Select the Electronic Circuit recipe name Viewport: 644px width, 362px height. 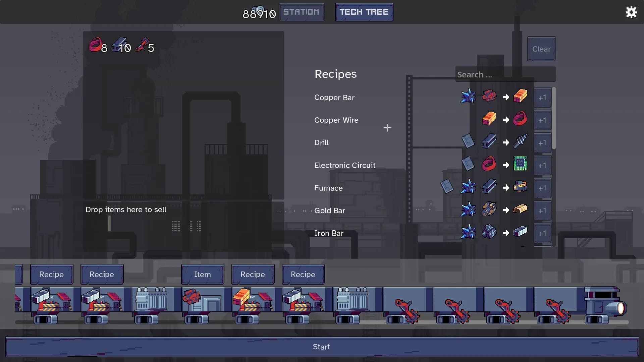pos(345,165)
